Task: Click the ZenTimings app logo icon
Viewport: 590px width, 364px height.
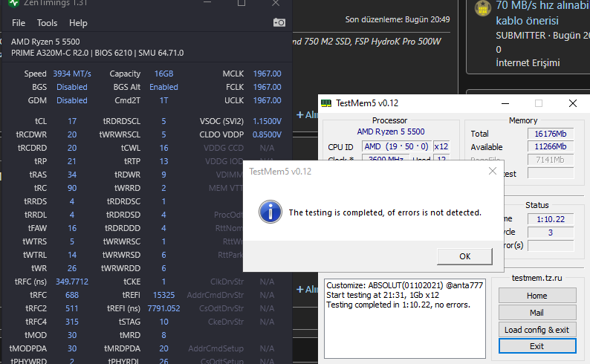Action: point(14,4)
